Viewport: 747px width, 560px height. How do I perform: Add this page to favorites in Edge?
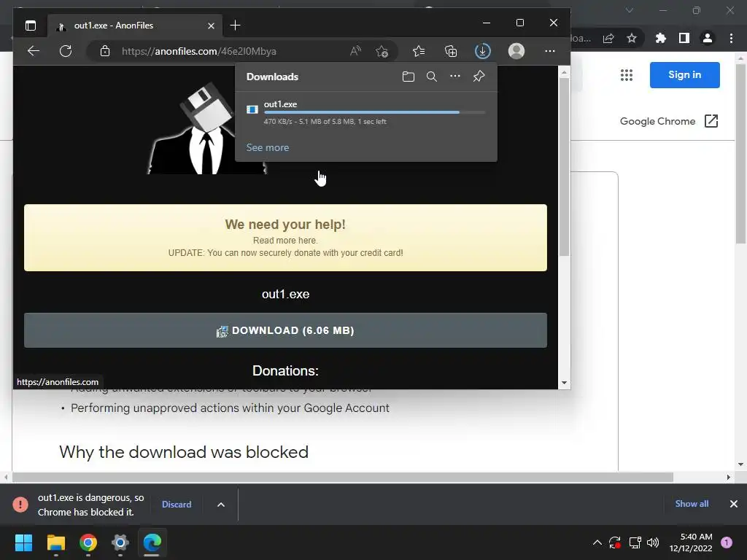pos(382,51)
